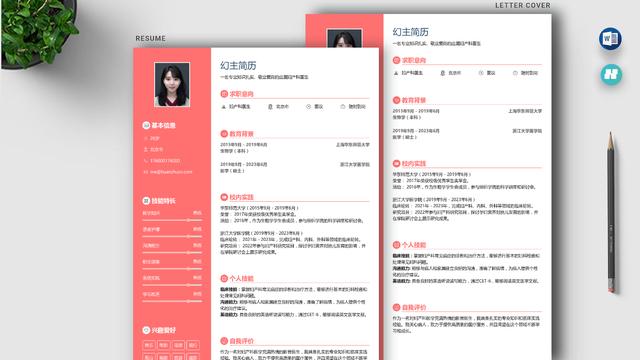Click the 教育背景 icon on the RESUME page
Screen dimensions: 640x360
[x=224, y=134]
